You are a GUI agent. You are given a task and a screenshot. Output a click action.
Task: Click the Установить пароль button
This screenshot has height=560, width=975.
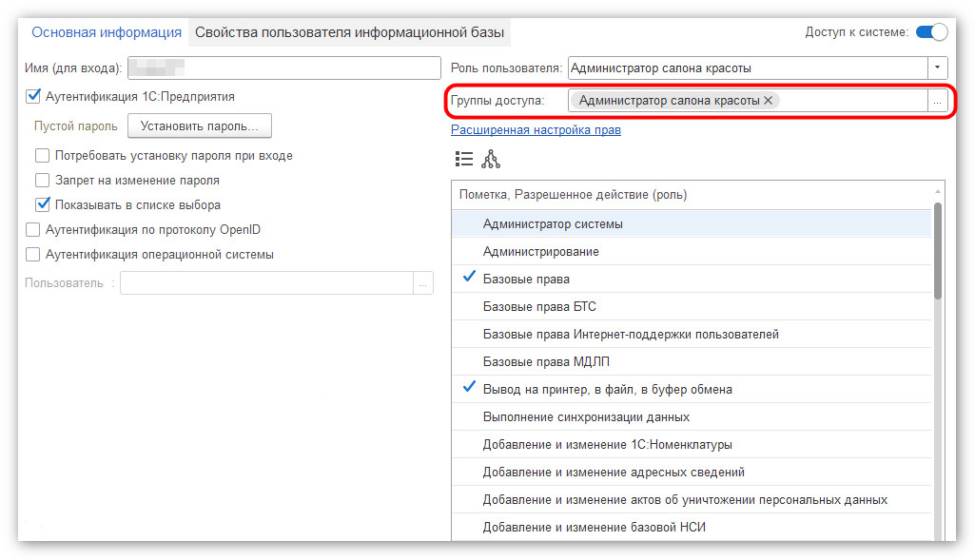[x=200, y=126]
